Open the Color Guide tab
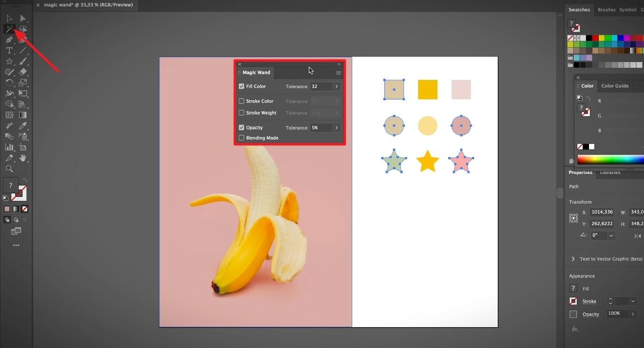Image resolution: width=644 pixels, height=348 pixels. 615,86
